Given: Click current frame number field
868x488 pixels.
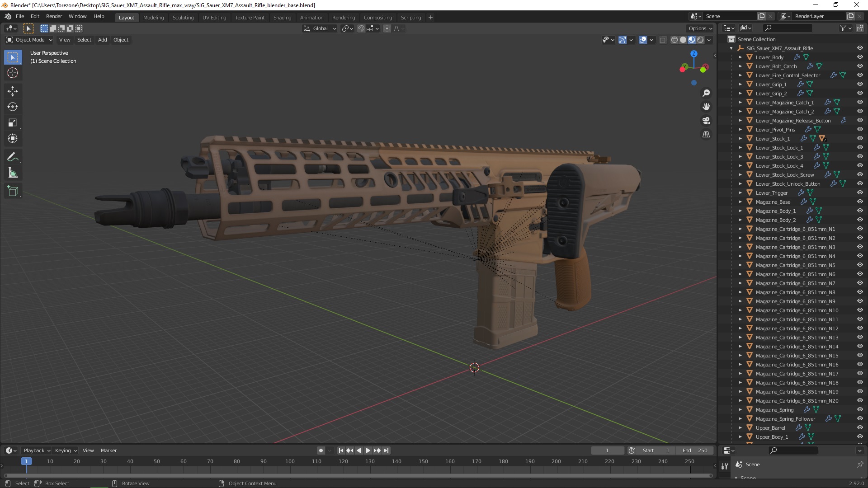Looking at the screenshot, I should 607,450.
